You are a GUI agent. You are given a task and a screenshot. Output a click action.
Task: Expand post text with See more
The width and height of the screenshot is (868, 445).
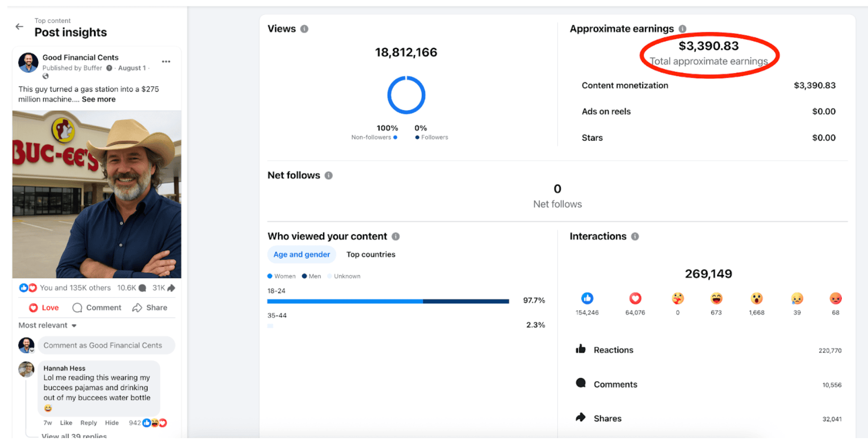pos(99,99)
